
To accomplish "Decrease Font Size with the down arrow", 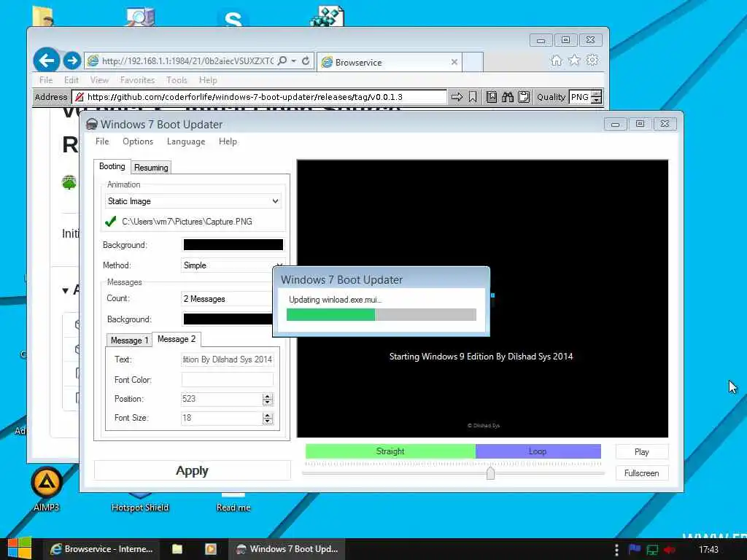I will click(x=268, y=421).
